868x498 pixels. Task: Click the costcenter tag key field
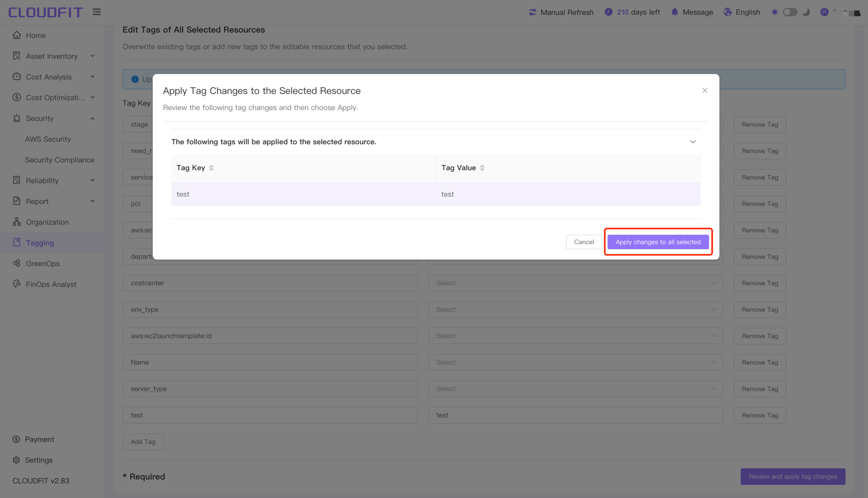(270, 283)
